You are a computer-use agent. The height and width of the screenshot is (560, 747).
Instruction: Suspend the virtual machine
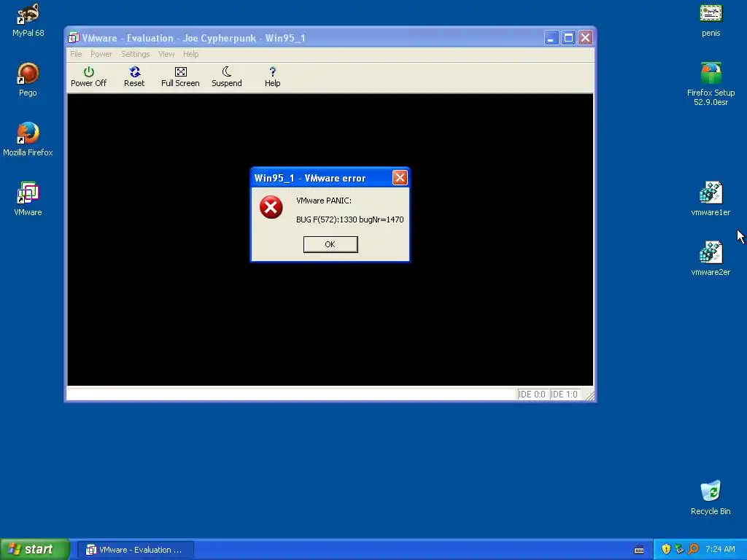[x=227, y=77]
